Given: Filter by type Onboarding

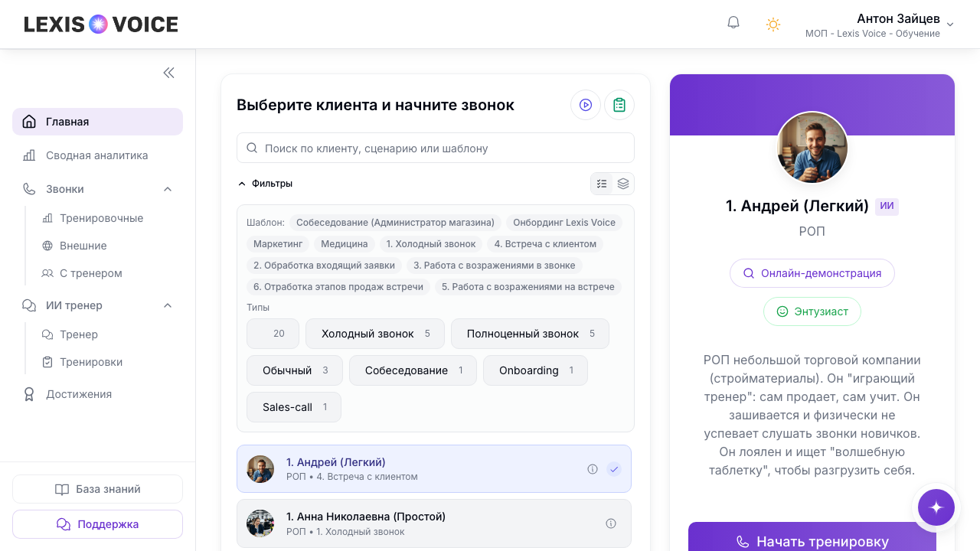Looking at the screenshot, I should 535,370.
